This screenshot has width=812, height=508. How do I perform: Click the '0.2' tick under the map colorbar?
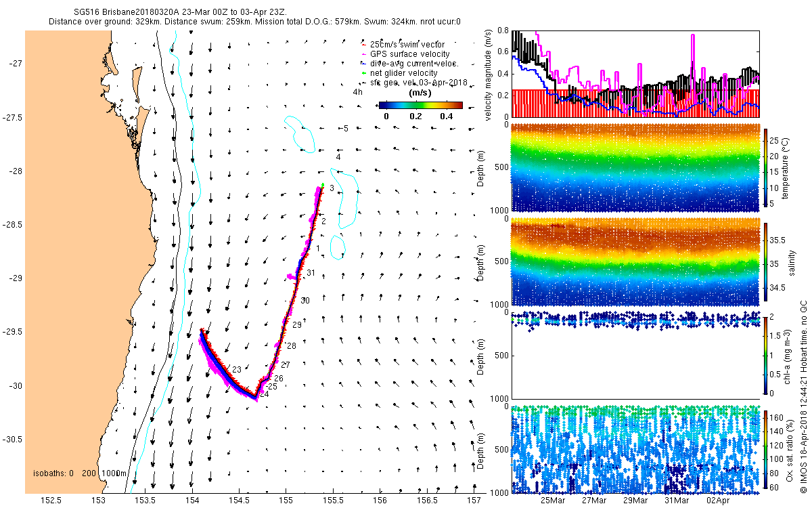point(415,116)
